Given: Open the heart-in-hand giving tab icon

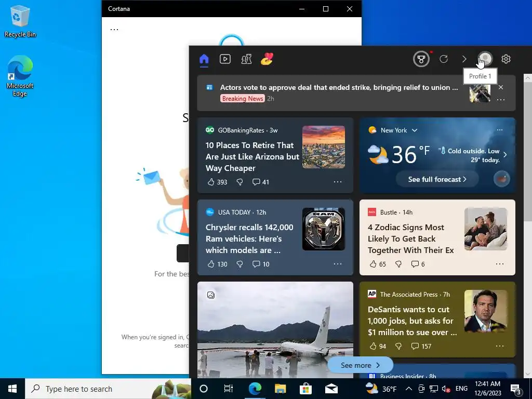Looking at the screenshot, I should tap(267, 59).
